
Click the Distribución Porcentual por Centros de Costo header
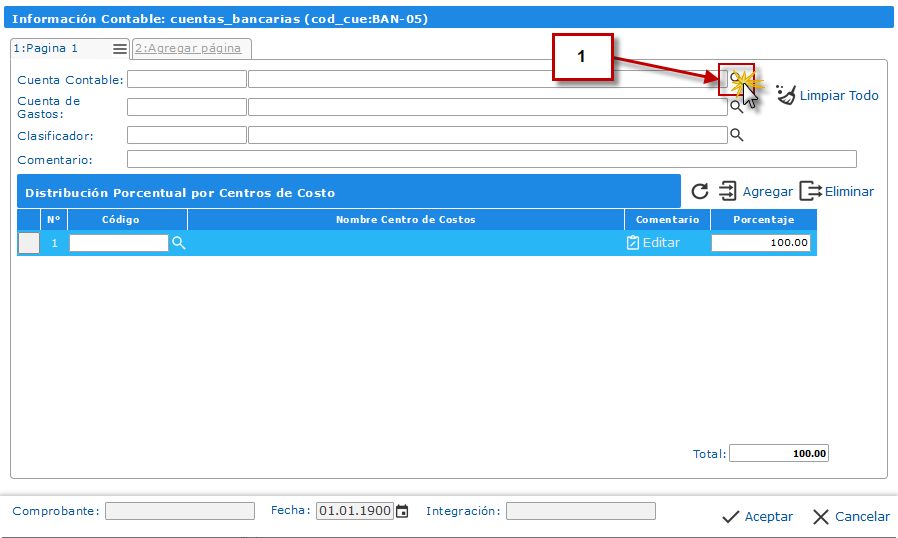click(x=349, y=193)
